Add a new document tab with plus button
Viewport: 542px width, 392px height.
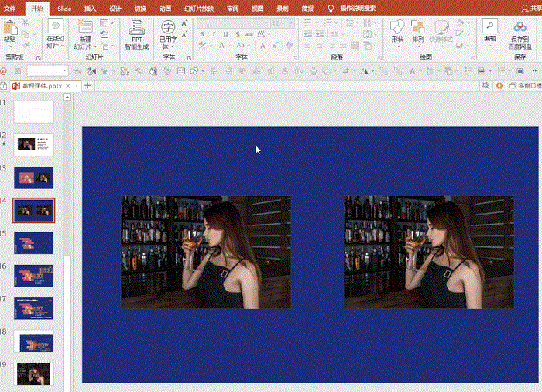tap(87, 85)
